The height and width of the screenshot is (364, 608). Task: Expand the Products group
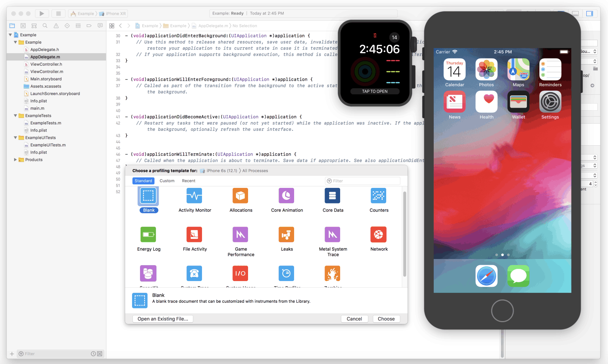point(15,160)
